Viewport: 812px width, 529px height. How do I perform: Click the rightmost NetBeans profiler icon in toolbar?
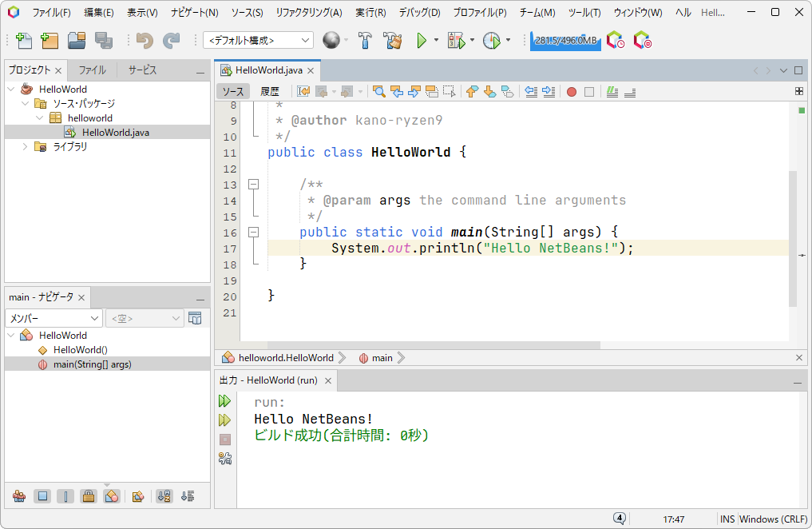[x=642, y=40]
